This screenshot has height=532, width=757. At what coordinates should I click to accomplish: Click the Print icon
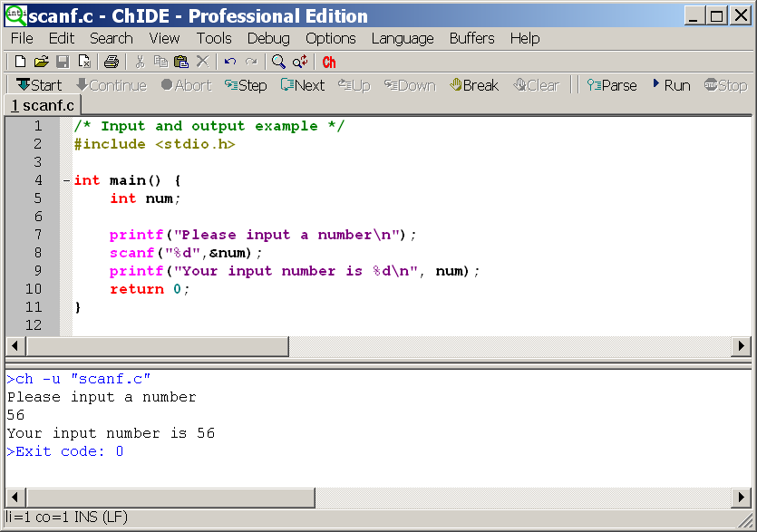click(x=112, y=62)
